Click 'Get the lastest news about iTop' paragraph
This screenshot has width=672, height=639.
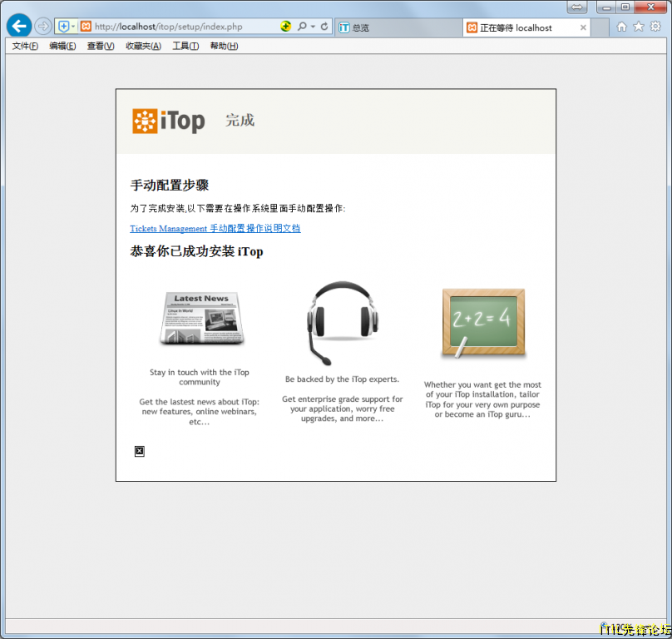pyautogui.click(x=200, y=412)
